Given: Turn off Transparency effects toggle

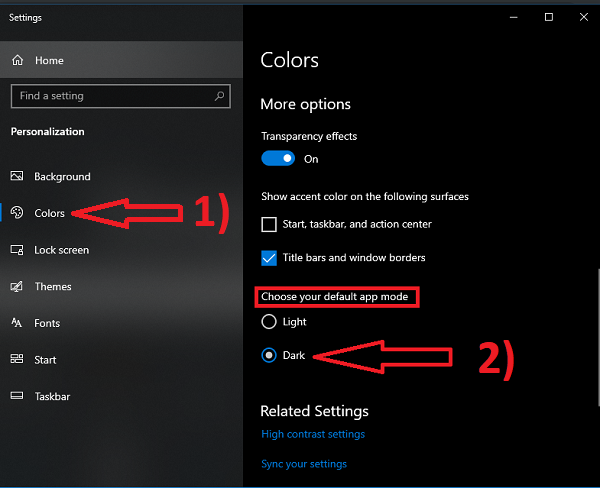Looking at the screenshot, I should click(x=278, y=158).
